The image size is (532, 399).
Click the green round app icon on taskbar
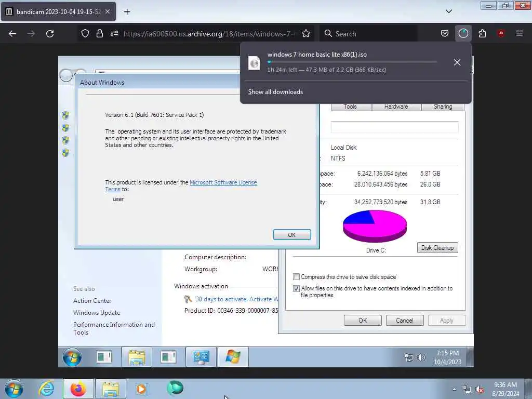tap(175, 388)
